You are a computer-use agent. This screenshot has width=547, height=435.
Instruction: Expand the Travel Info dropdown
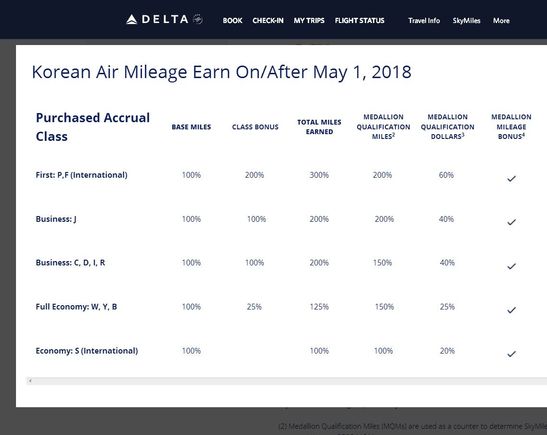[x=424, y=21]
